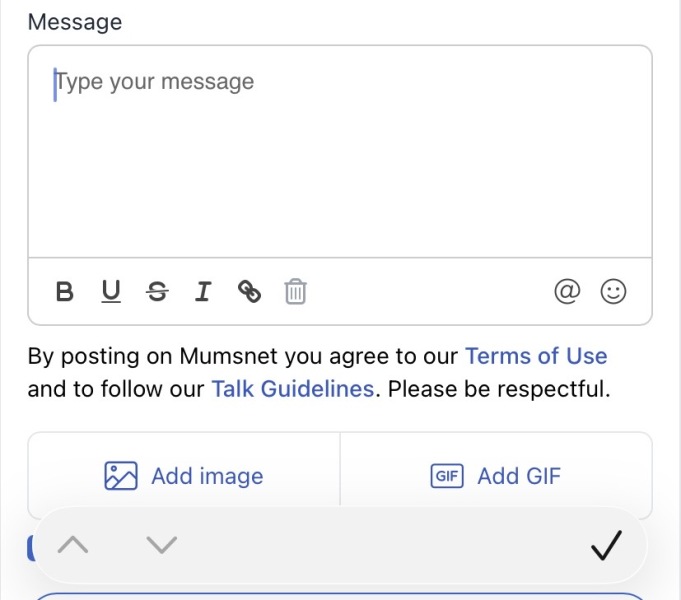The width and height of the screenshot is (681, 600).
Task: Mention a user with the @ icon
Action: [x=567, y=292]
